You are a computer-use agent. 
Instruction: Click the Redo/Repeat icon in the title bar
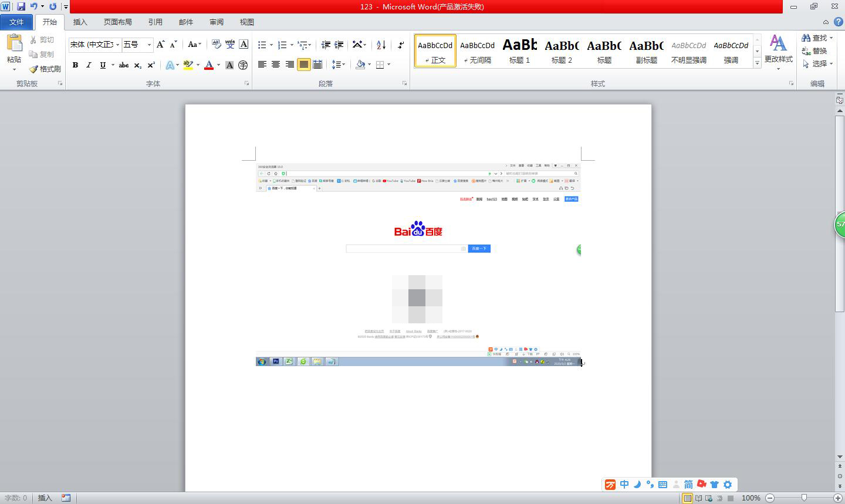pyautogui.click(x=53, y=6)
